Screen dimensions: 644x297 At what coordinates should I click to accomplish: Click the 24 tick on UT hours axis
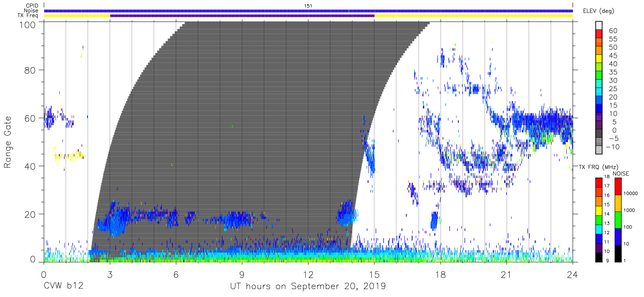click(x=572, y=273)
